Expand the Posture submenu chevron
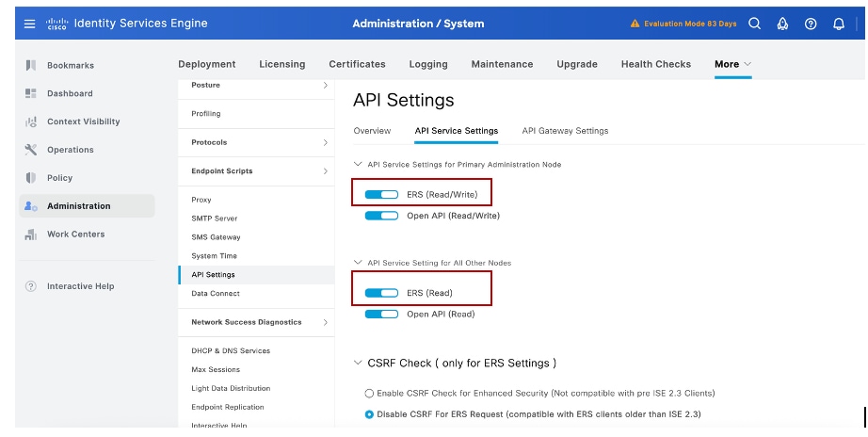868x437 pixels. click(325, 86)
